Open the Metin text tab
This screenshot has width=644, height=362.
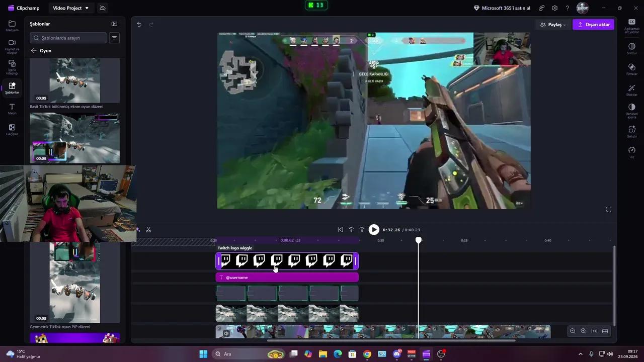click(x=12, y=109)
